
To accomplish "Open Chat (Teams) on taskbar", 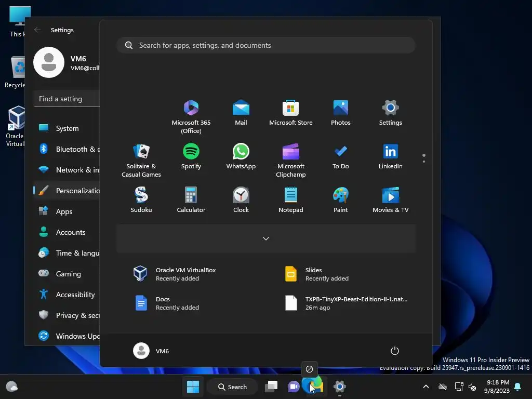I will tap(294, 387).
